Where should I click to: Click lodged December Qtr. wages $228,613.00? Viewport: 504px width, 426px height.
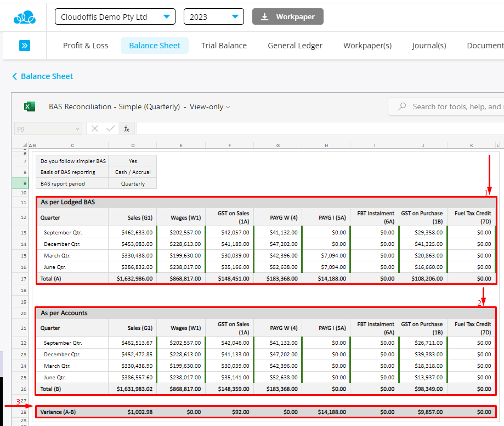181,244
